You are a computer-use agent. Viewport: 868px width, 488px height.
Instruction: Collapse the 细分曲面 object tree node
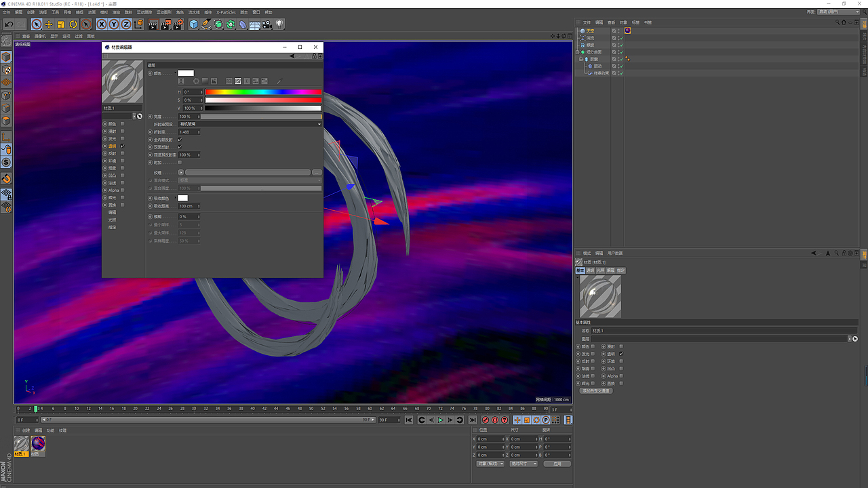click(x=577, y=52)
